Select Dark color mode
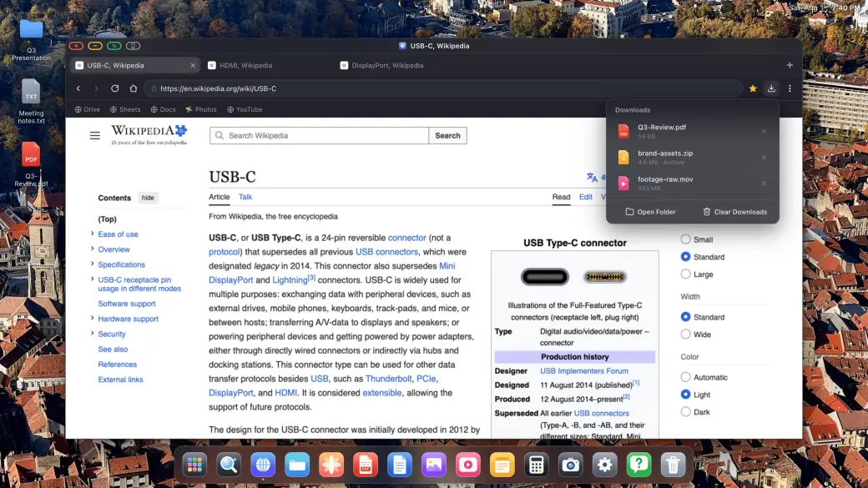The width and height of the screenshot is (868, 488). (x=685, y=411)
